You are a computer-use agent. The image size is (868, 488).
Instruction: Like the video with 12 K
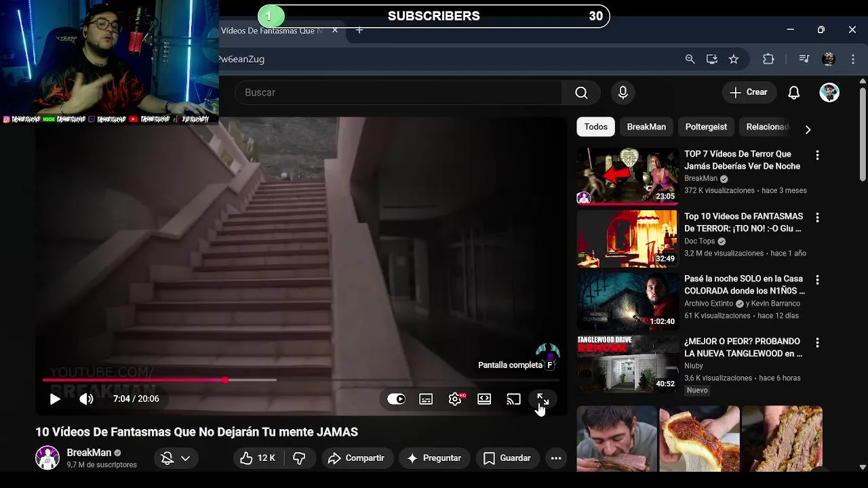258,459
